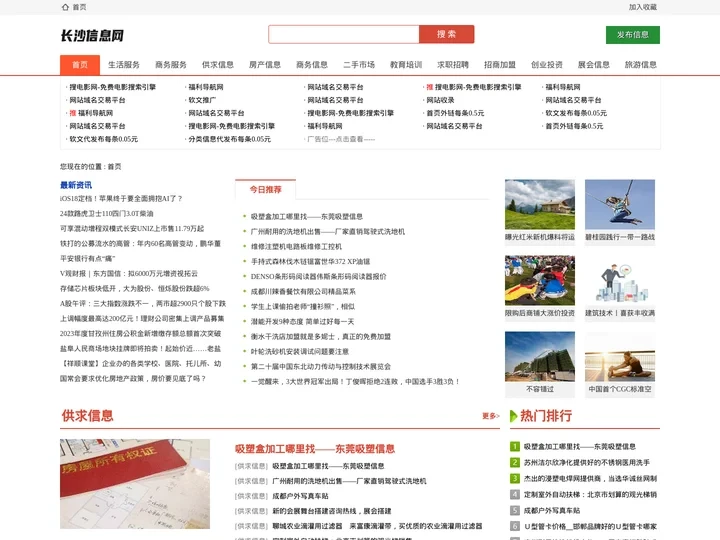Image resolution: width=720 pixels, height=540 pixels.
Task: Click the red 搜索 button
Action: (x=446, y=34)
